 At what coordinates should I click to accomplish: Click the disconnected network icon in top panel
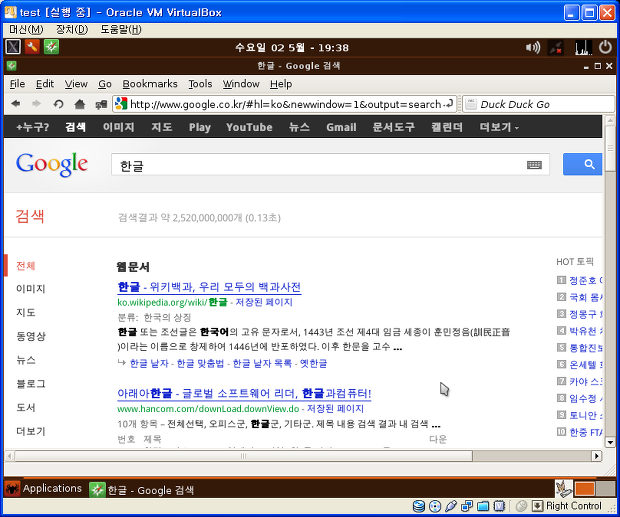tap(556, 48)
